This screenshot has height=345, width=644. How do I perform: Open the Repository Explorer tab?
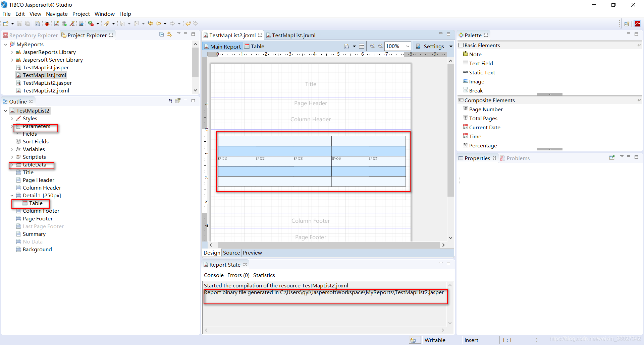(x=30, y=35)
